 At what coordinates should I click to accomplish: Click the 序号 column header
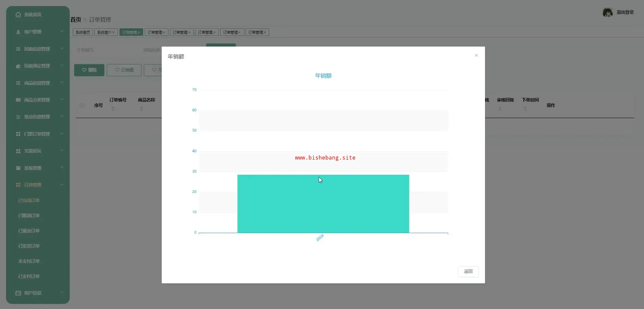coord(98,105)
